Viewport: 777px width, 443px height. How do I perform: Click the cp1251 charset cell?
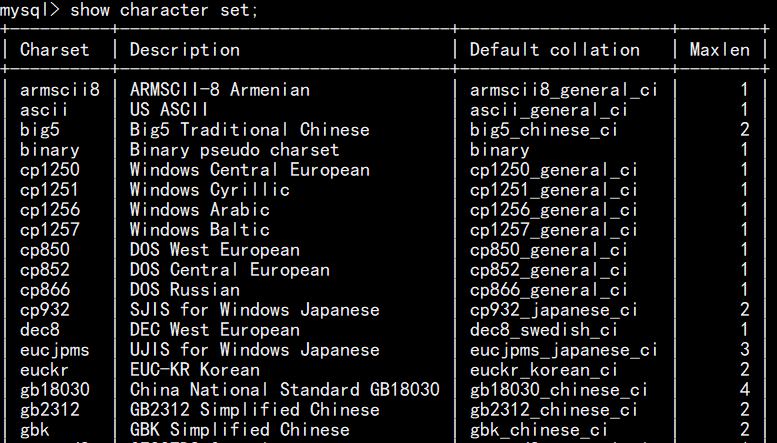click(x=50, y=190)
